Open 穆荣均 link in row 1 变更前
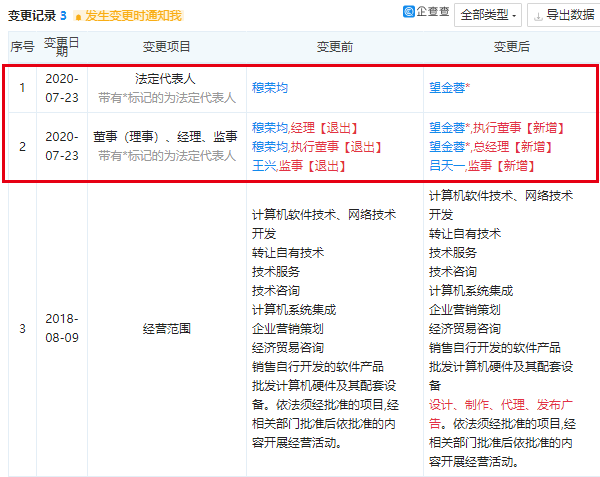Screen dimensions: 600x477 point(270,88)
